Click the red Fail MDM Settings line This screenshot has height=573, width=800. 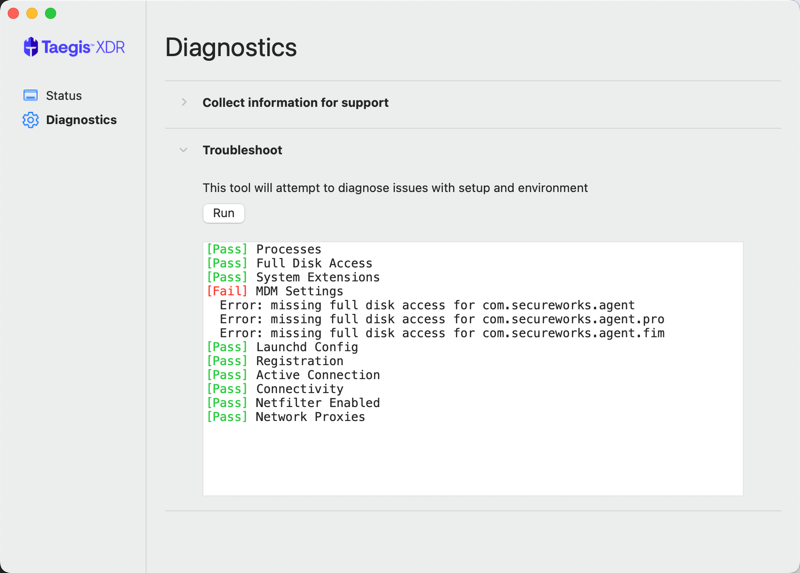click(x=274, y=291)
